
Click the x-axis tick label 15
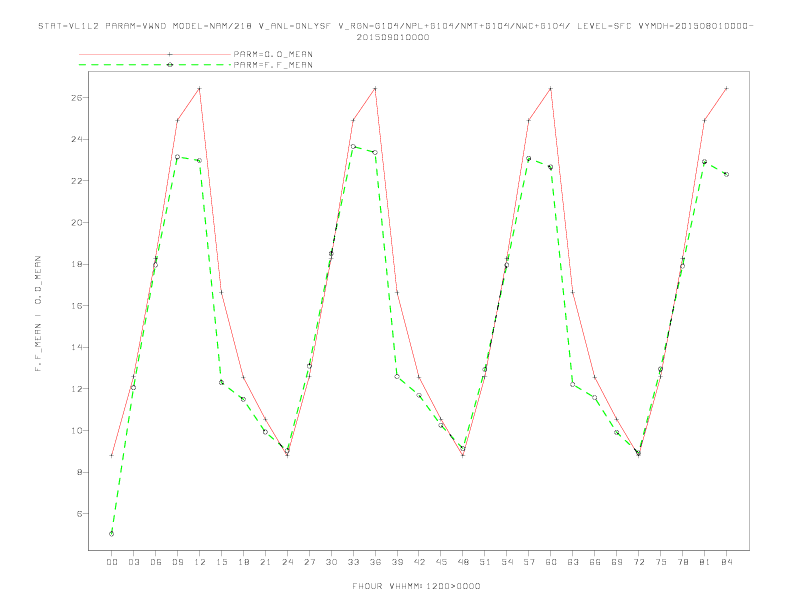[x=221, y=562]
